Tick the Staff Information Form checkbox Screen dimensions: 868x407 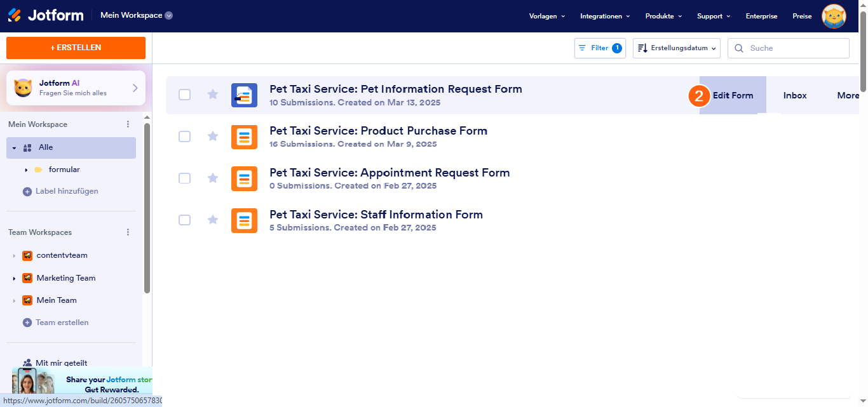184,220
